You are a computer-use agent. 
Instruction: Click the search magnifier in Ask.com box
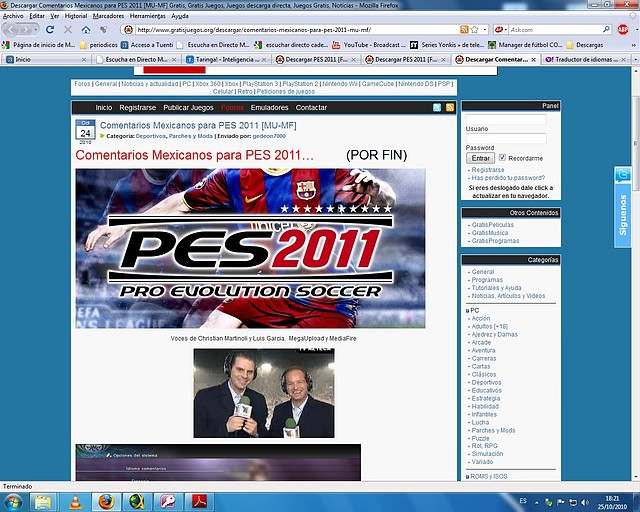[606, 29]
